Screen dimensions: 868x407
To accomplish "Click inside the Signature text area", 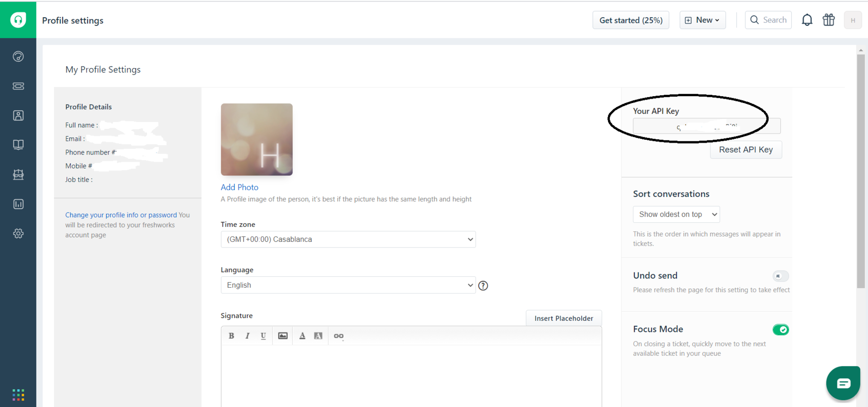I will [x=411, y=376].
